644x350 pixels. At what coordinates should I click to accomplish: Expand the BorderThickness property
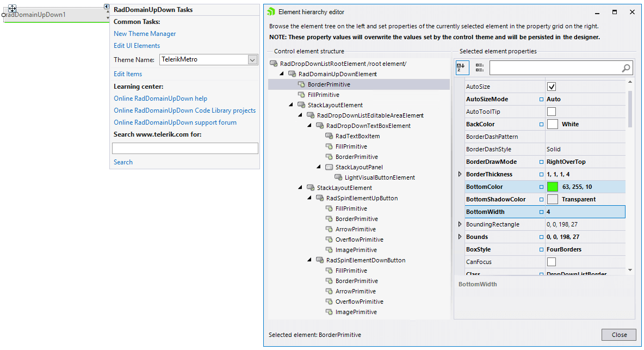[x=460, y=174]
